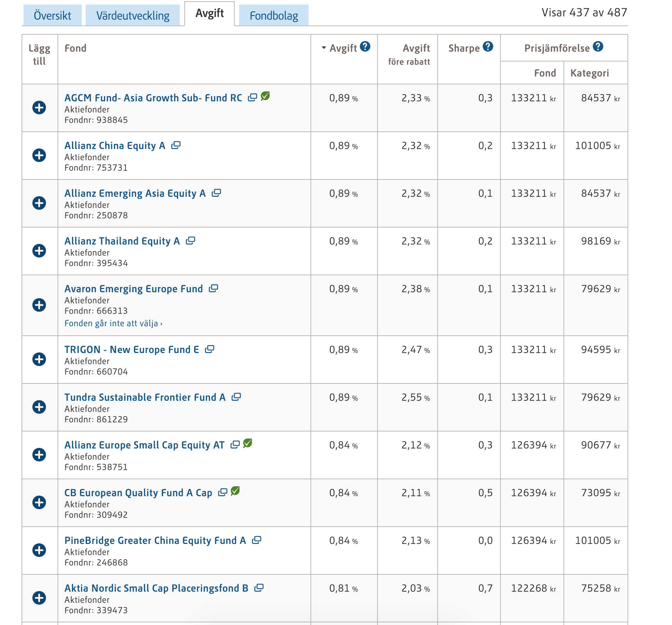Add TRIGON New Europe Fund E plus icon

39,359
